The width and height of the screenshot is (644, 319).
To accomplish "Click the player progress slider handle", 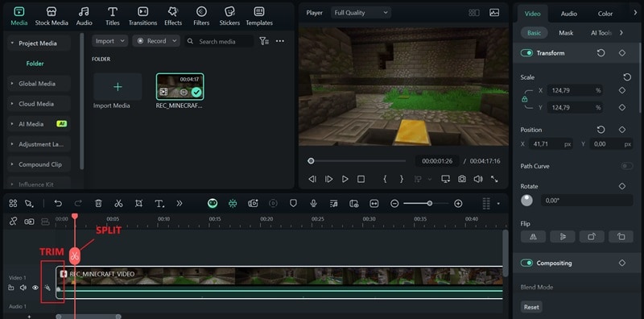I will coord(311,161).
